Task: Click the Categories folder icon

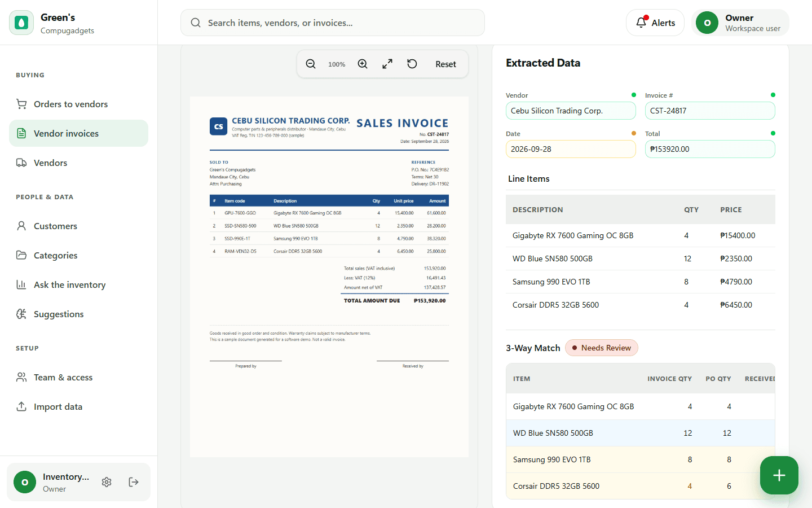Action: (21, 255)
